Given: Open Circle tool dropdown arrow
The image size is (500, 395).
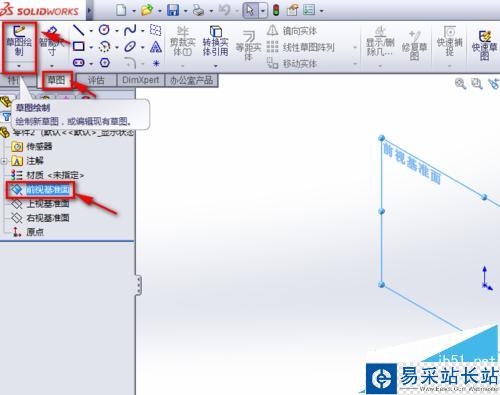Looking at the screenshot, I should [117, 31].
